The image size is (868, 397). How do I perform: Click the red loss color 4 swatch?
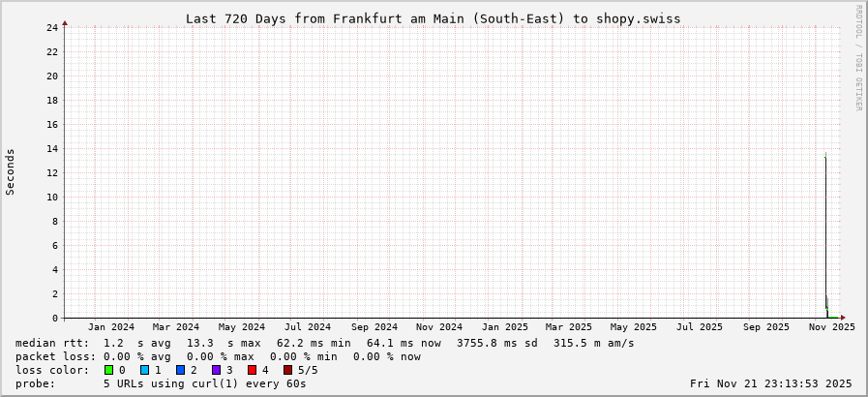click(x=252, y=370)
